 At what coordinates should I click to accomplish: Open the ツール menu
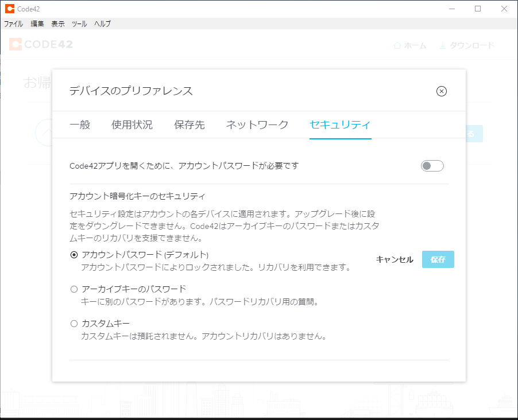(x=79, y=24)
